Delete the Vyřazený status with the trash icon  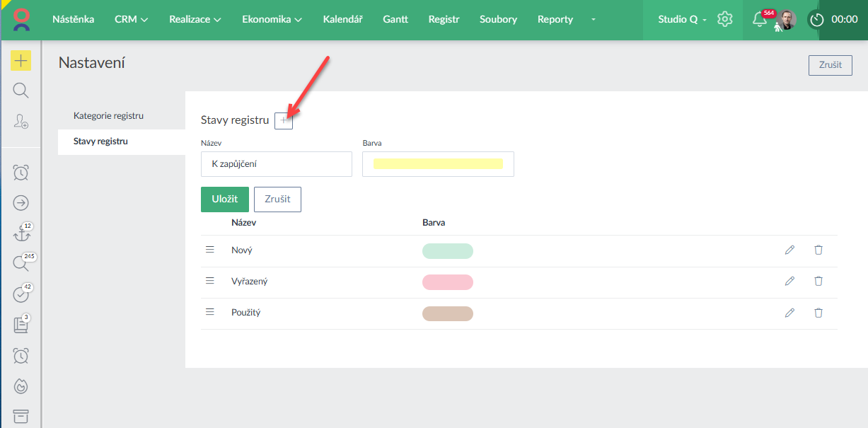point(818,282)
